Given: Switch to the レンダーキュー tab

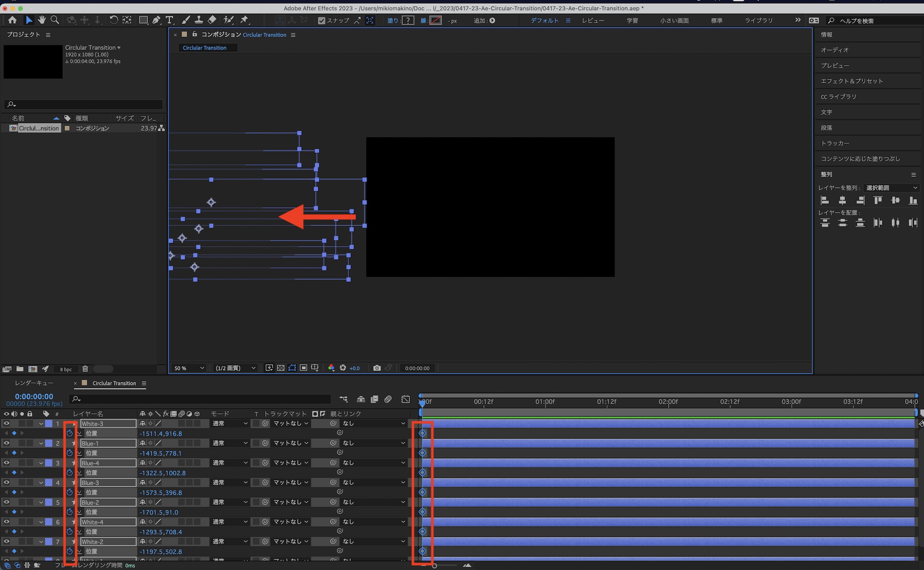Looking at the screenshot, I should [x=34, y=383].
